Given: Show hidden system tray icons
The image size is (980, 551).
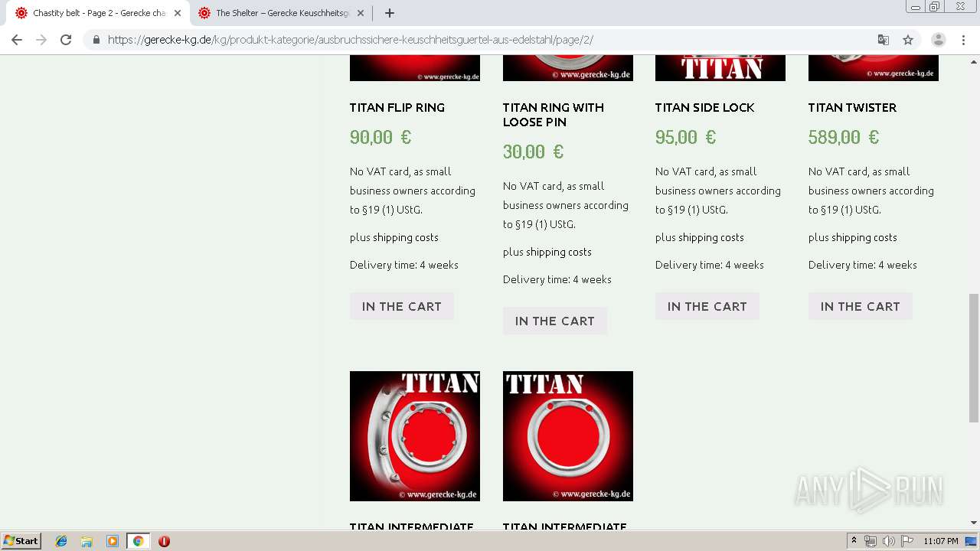Looking at the screenshot, I should click(854, 541).
